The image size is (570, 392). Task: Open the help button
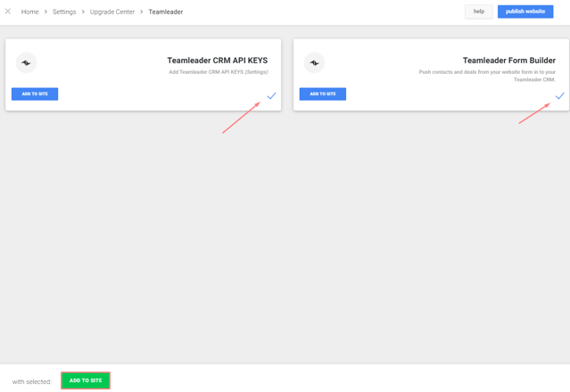479,12
